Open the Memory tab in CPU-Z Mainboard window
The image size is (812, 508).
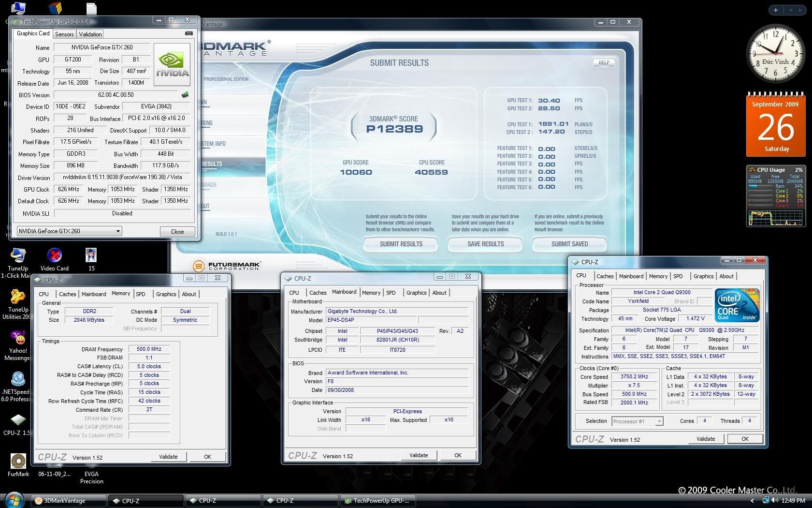(371, 293)
